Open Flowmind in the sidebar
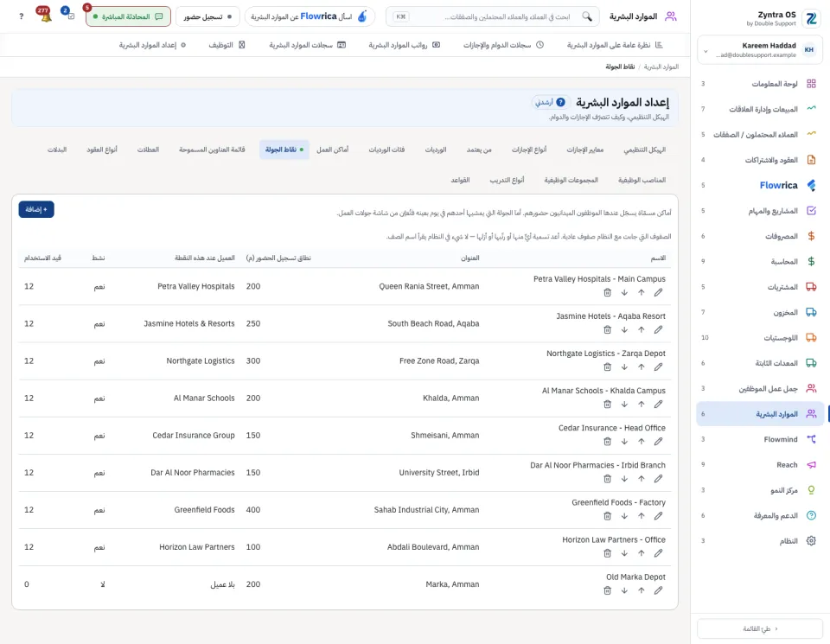 click(x=759, y=439)
